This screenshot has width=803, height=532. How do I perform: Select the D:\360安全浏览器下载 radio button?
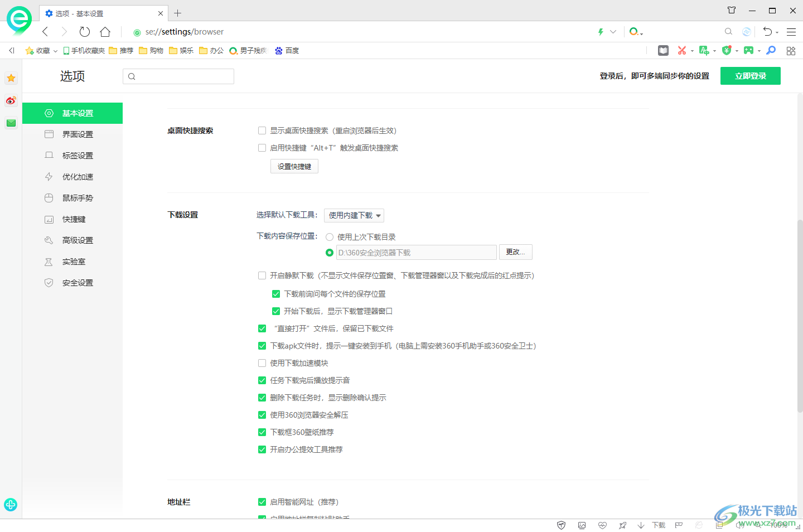330,253
